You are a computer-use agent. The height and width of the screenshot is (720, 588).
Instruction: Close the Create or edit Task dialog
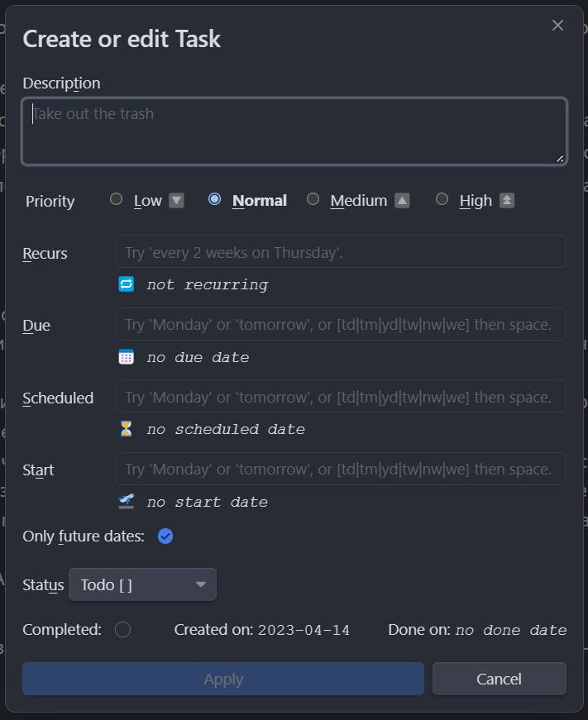pos(557,26)
